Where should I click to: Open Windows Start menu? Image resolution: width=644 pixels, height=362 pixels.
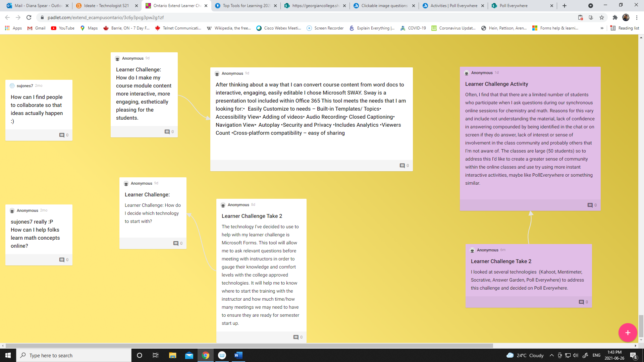coord(8,355)
